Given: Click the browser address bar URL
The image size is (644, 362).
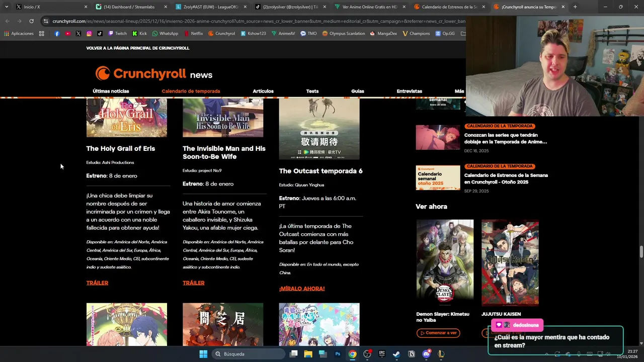Looking at the screenshot, I should click(258, 21).
